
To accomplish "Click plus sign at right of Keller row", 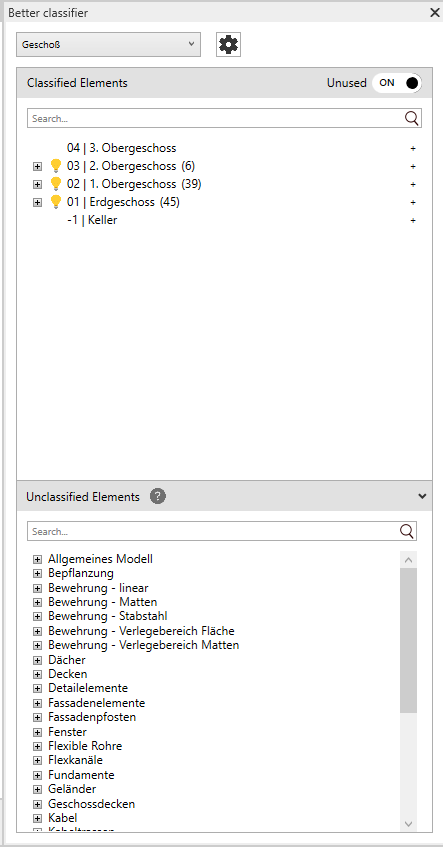I will pos(413,220).
